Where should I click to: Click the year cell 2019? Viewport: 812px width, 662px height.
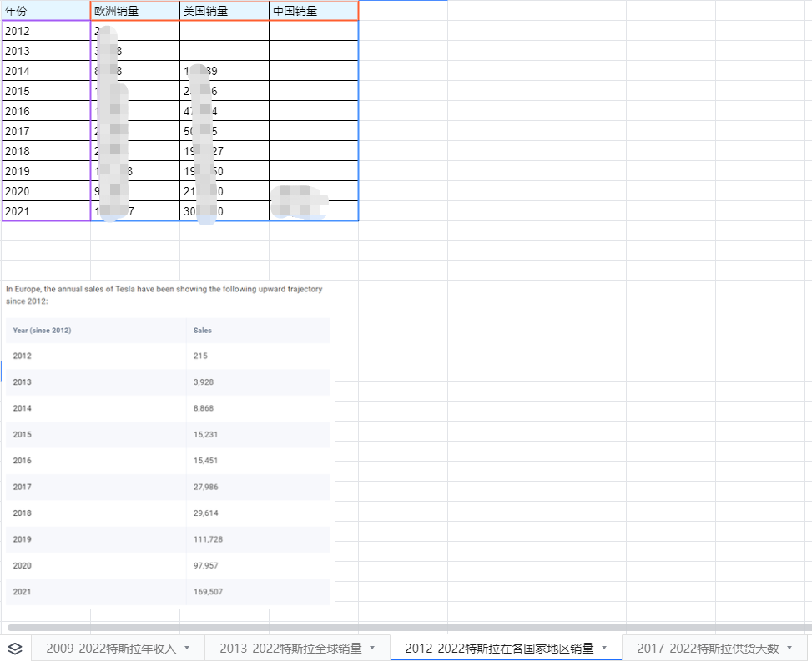(x=46, y=171)
